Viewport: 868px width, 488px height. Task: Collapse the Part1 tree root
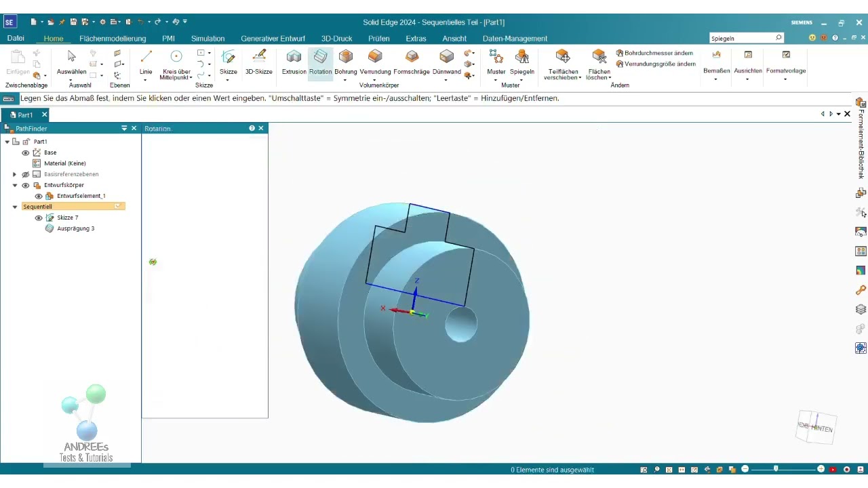7,142
